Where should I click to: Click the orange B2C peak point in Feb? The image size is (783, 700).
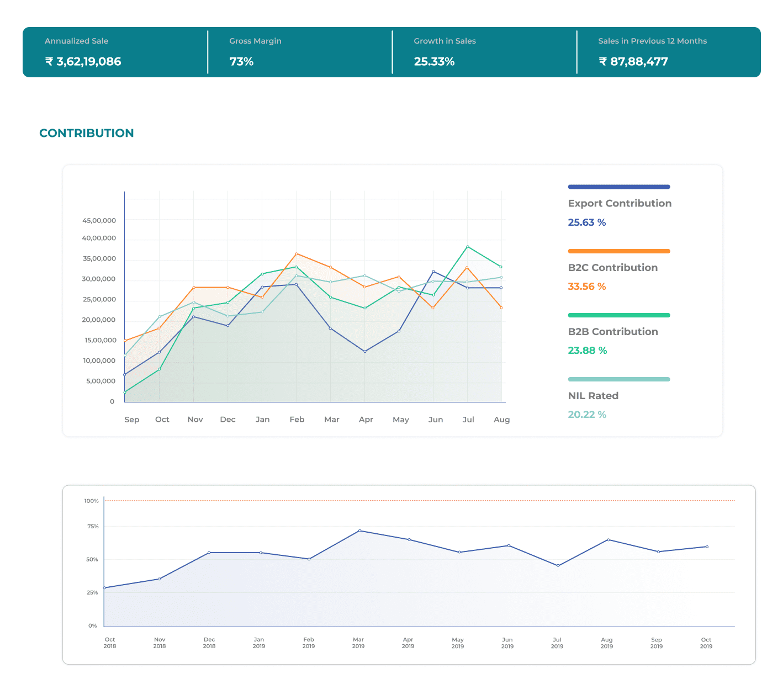pyautogui.click(x=297, y=254)
